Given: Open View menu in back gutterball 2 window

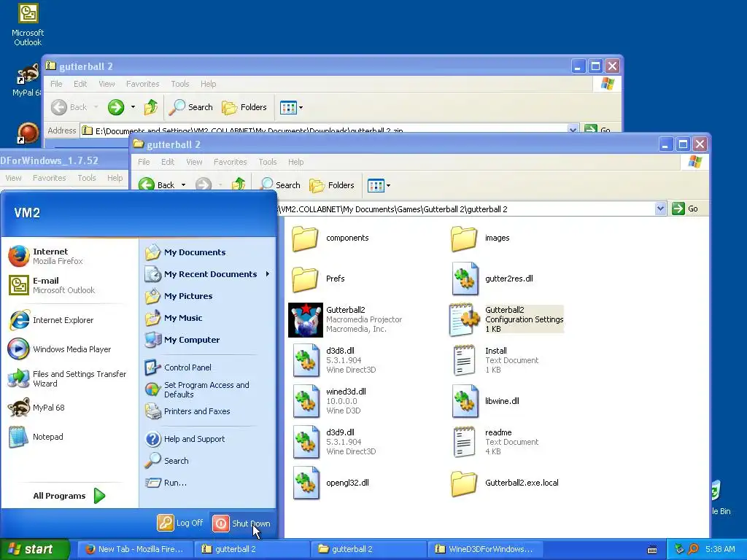Looking at the screenshot, I should coord(107,84).
